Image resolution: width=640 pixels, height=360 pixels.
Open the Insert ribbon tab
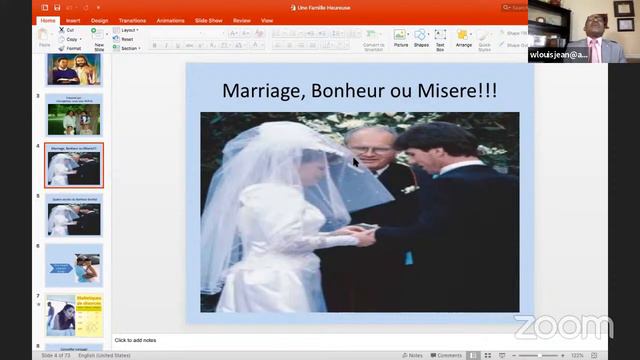[x=73, y=20]
